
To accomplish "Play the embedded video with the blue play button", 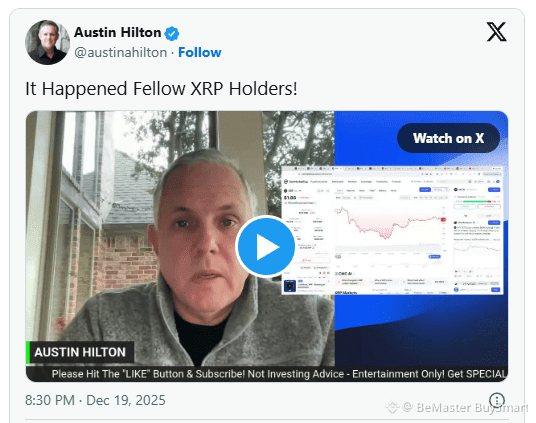I will pyautogui.click(x=266, y=246).
